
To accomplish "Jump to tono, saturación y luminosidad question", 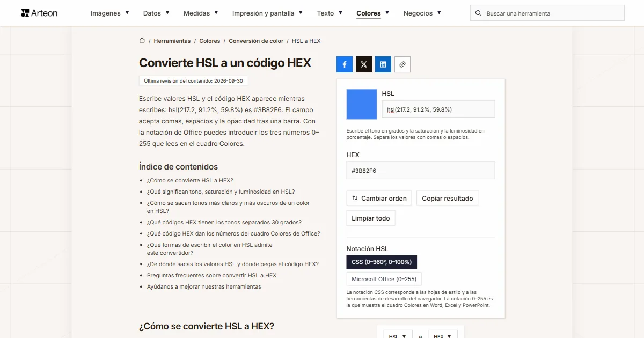I will tap(221, 192).
